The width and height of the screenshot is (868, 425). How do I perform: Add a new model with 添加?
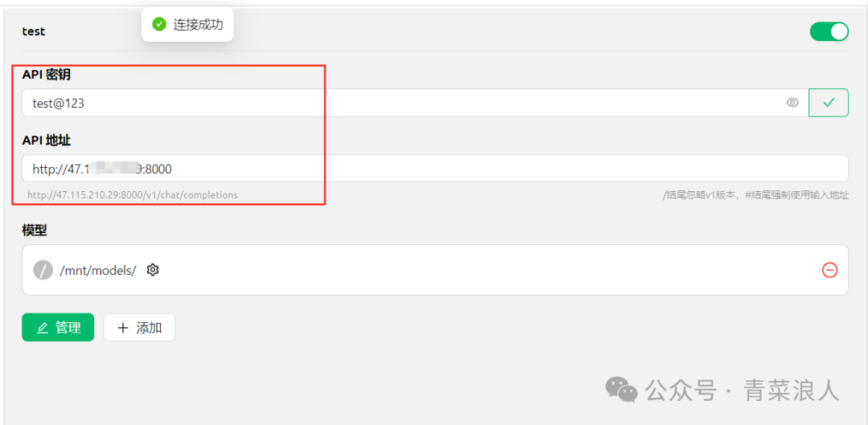(x=140, y=328)
